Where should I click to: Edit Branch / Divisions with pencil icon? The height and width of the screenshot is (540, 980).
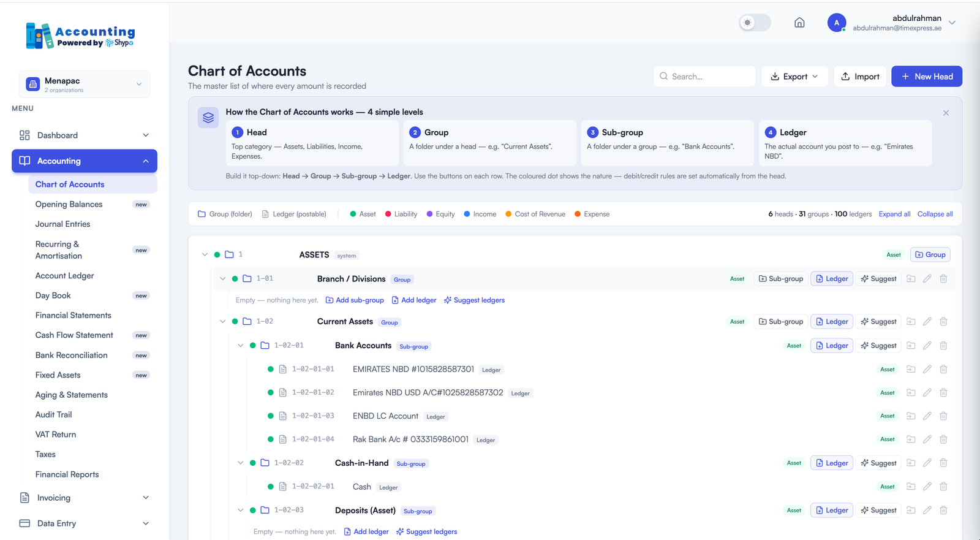927,279
